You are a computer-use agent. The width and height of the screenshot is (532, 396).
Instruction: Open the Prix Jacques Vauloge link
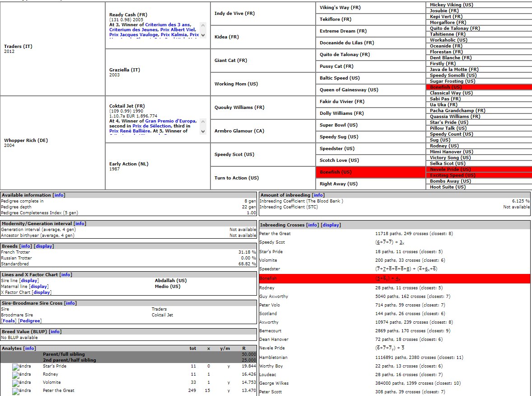(x=133, y=35)
